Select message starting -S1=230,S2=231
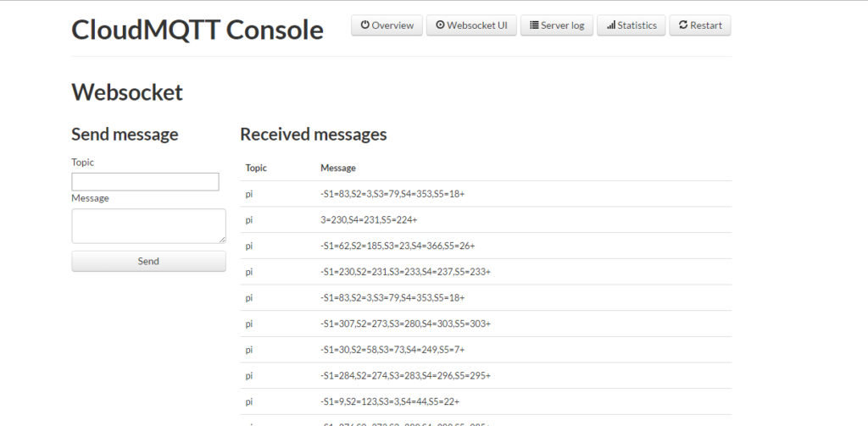The height and width of the screenshot is (426, 868). pyautogui.click(x=405, y=272)
